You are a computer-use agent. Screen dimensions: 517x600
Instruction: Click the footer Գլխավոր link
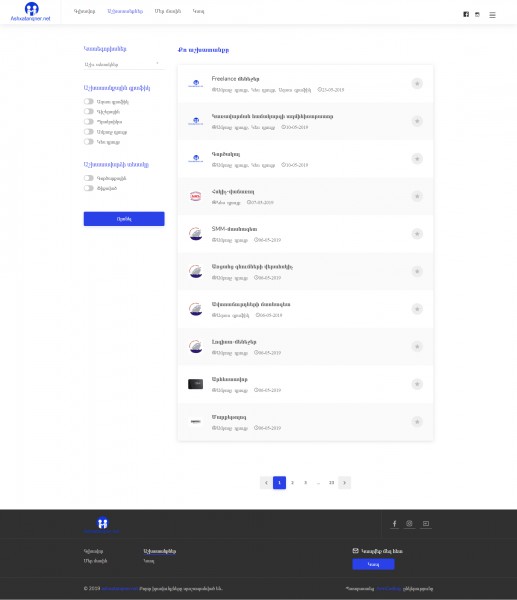click(93, 551)
